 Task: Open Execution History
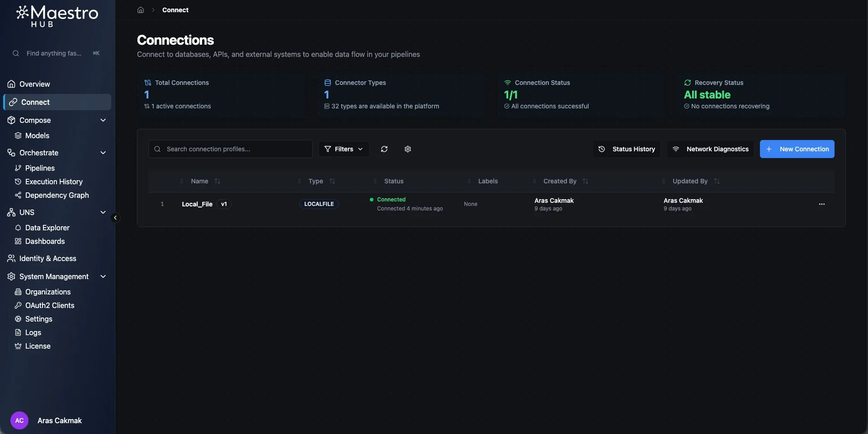(x=54, y=182)
